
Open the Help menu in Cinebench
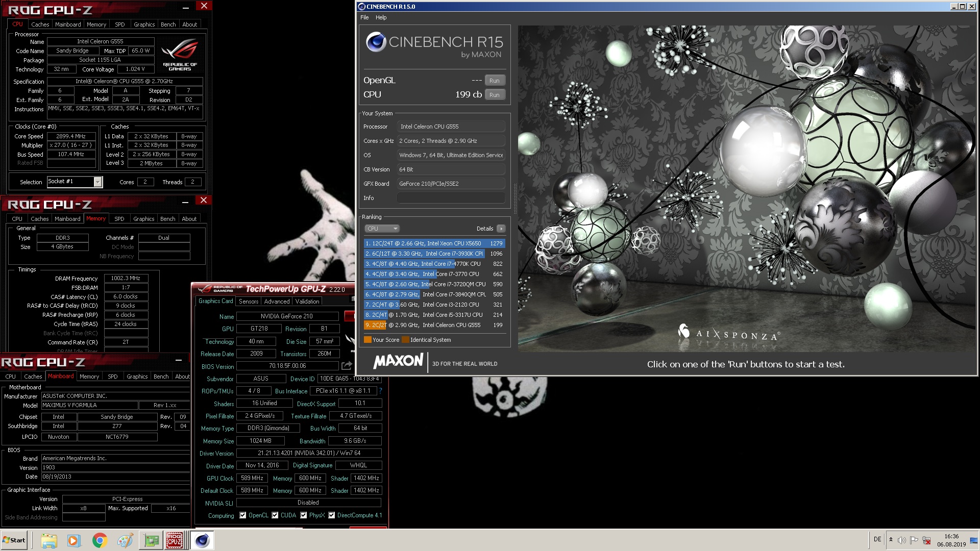tap(381, 17)
